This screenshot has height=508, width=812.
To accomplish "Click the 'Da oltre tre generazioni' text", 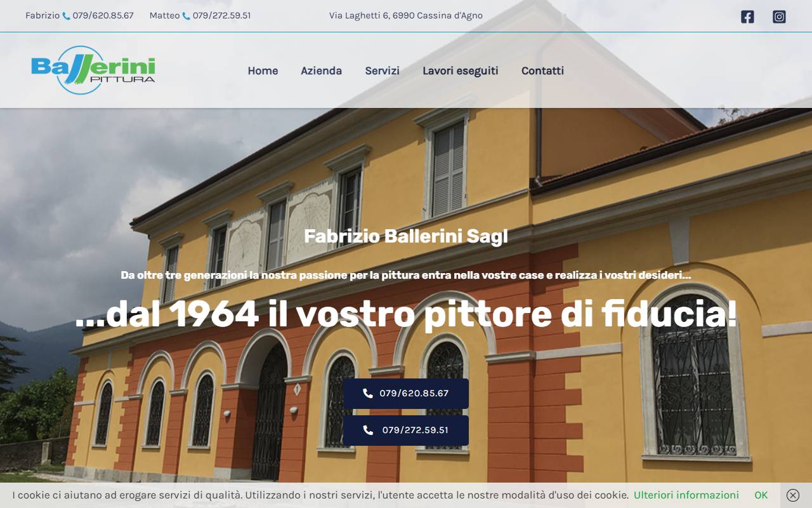I will pyautogui.click(x=406, y=275).
